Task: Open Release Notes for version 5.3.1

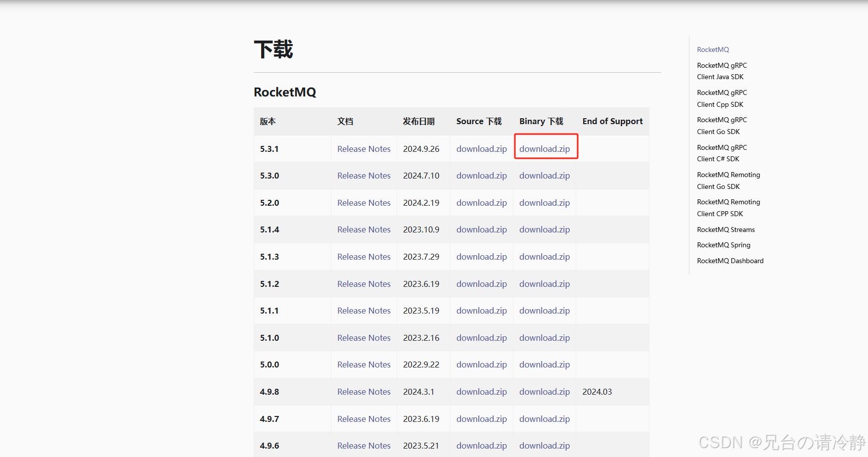Action: 364,149
